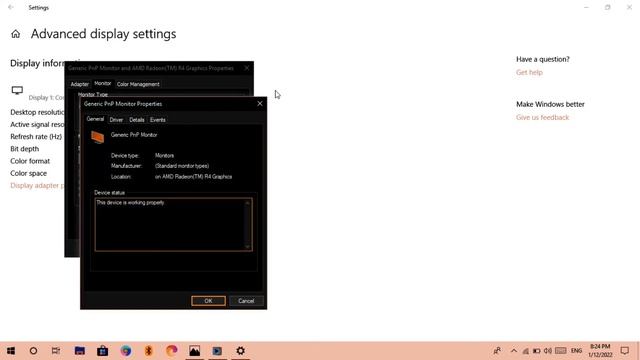Viewport: 640px width, 360px height.
Task: Select the Events tab
Action: click(x=158, y=120)
